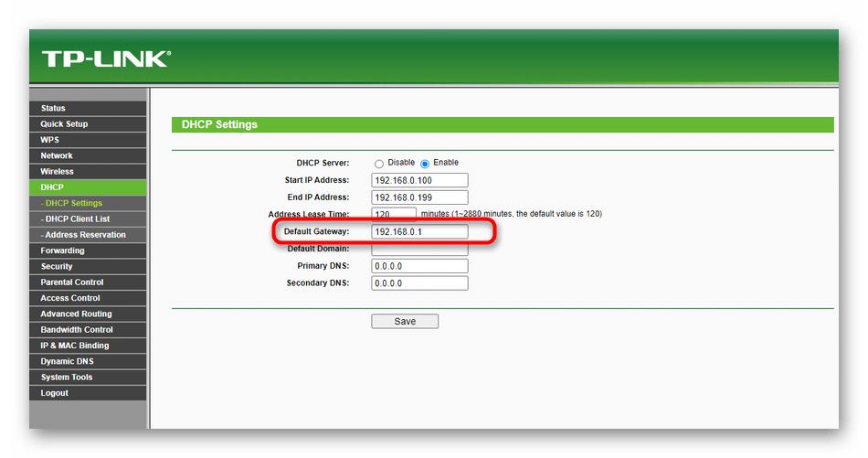Open System Tools in sidebar

tap(88, 378)
